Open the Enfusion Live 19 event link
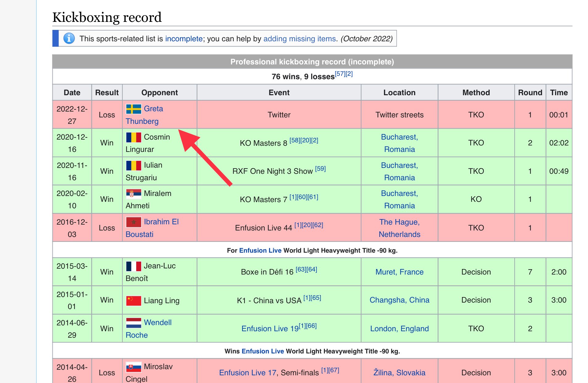The width and height of the screenshot is (588, 383). coord(270,329)
